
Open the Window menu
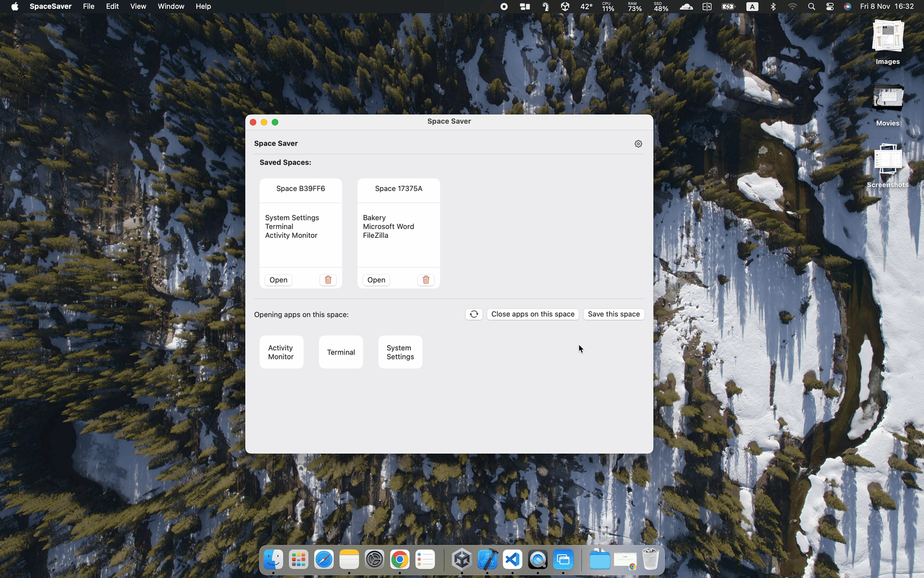click(x=170, y=7)
